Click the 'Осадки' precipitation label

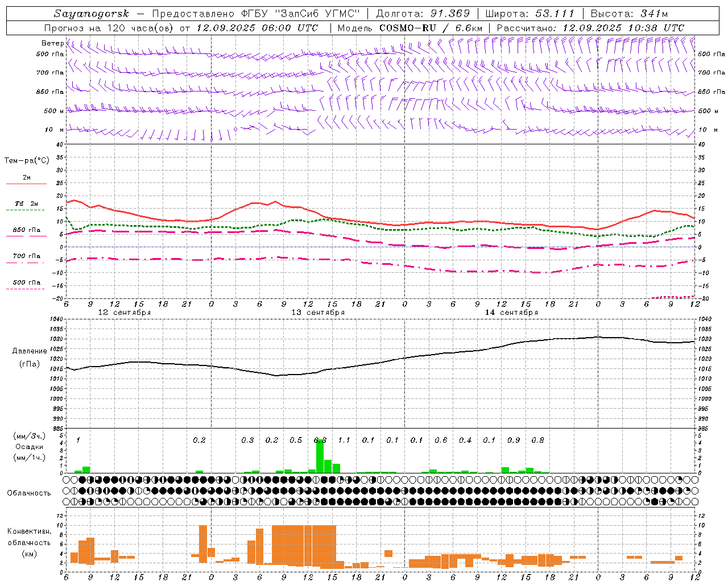click(x=29, y=447)
